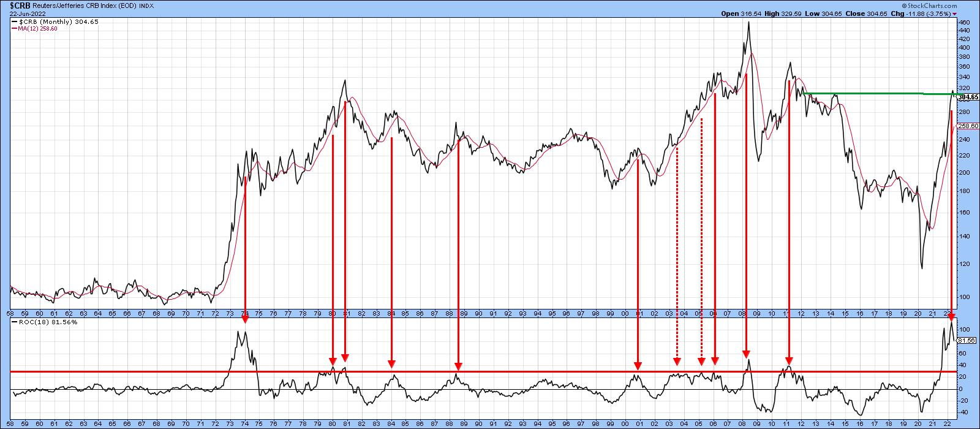Click the 258.60 moving average tag on right axis

[x=969, y=126]
